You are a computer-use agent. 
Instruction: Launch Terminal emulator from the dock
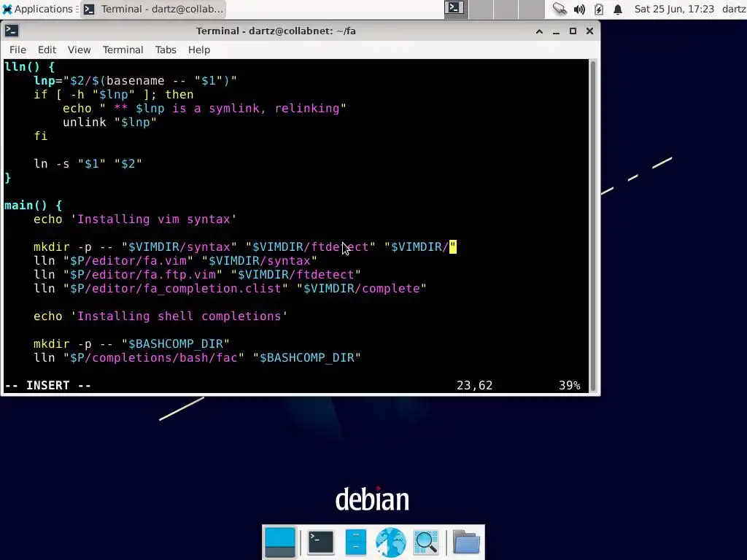321,542
